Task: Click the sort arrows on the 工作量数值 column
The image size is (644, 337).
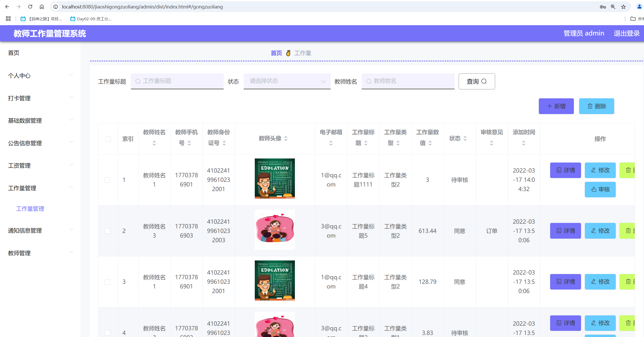Action: click(430, 143)
